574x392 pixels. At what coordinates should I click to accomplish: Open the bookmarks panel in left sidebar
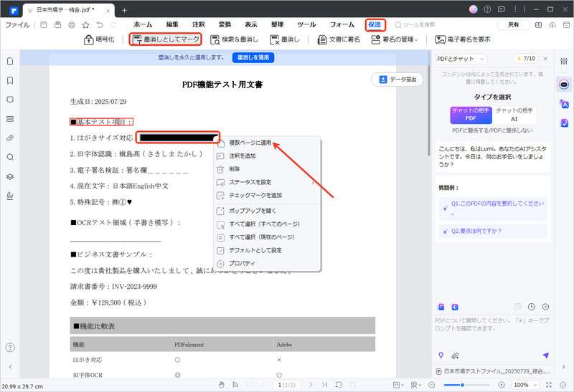(x=10, y=80)
